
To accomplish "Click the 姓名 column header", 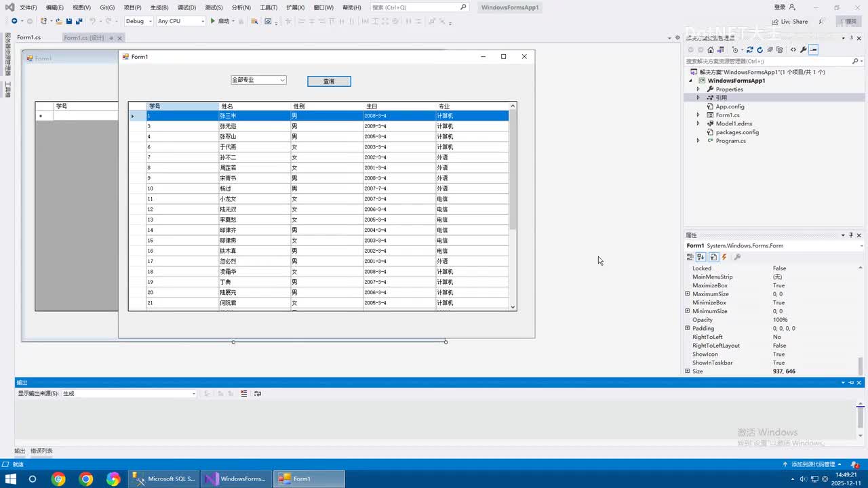I will point(255,106).
